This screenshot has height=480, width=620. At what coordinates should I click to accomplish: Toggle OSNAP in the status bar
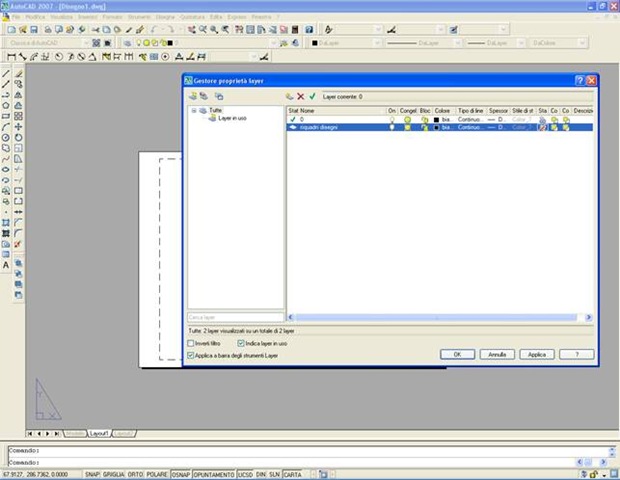pos(181,474)
